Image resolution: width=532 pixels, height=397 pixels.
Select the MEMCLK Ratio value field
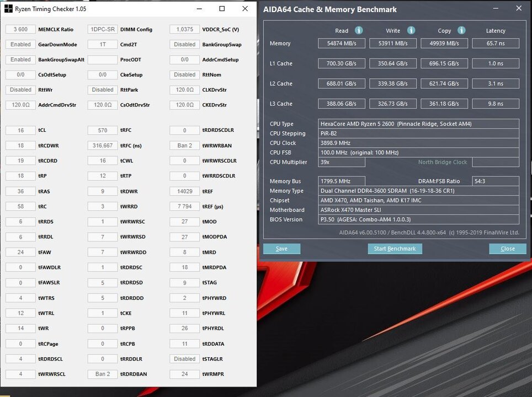coord(20,29)
